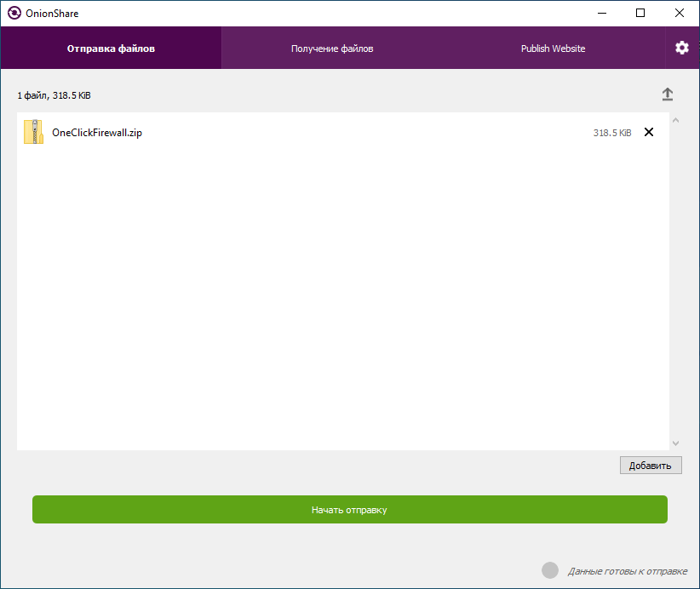Maximize the OnionShare window
This screenshot has height=589, width=700.
[x=640, y=14]
